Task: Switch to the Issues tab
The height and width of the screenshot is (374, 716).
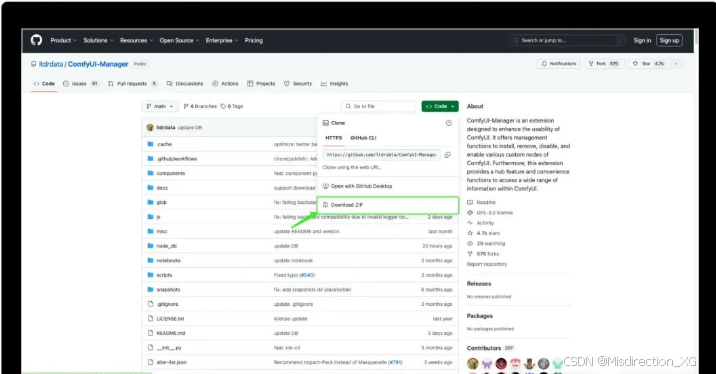Action: 80,84
